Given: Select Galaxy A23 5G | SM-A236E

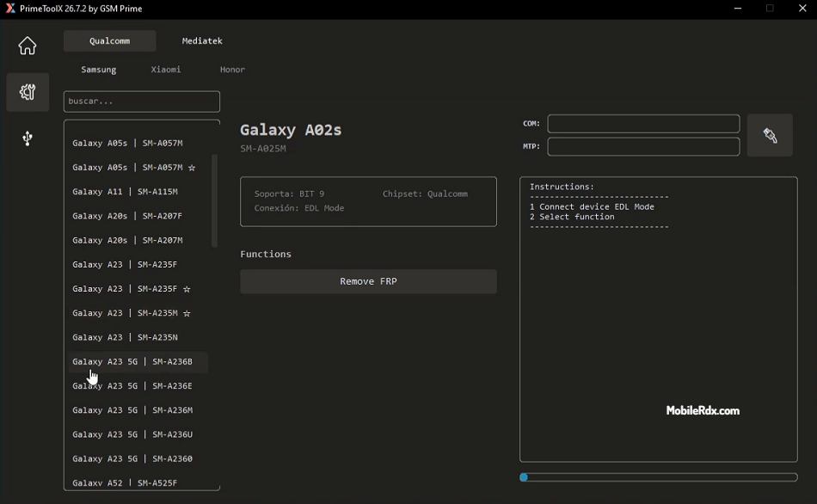Looking at the screenshot, I should (x=138, y=385).
